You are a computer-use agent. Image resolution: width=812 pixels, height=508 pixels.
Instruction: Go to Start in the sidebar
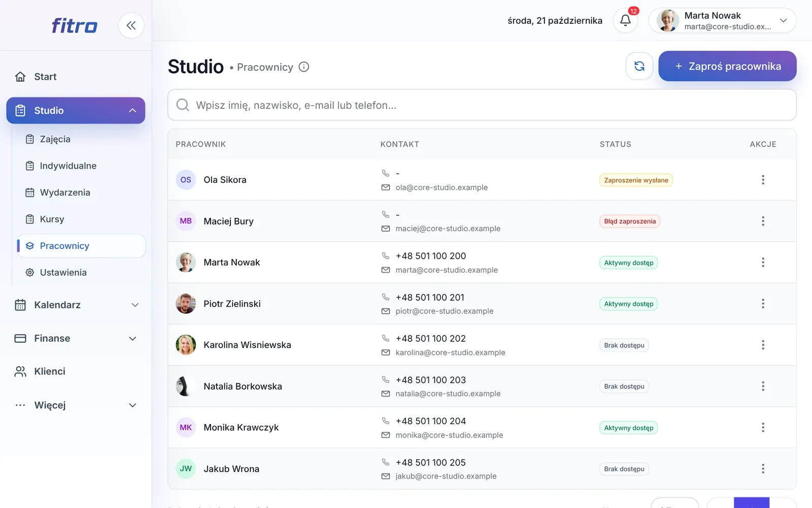tap(76, 77)
